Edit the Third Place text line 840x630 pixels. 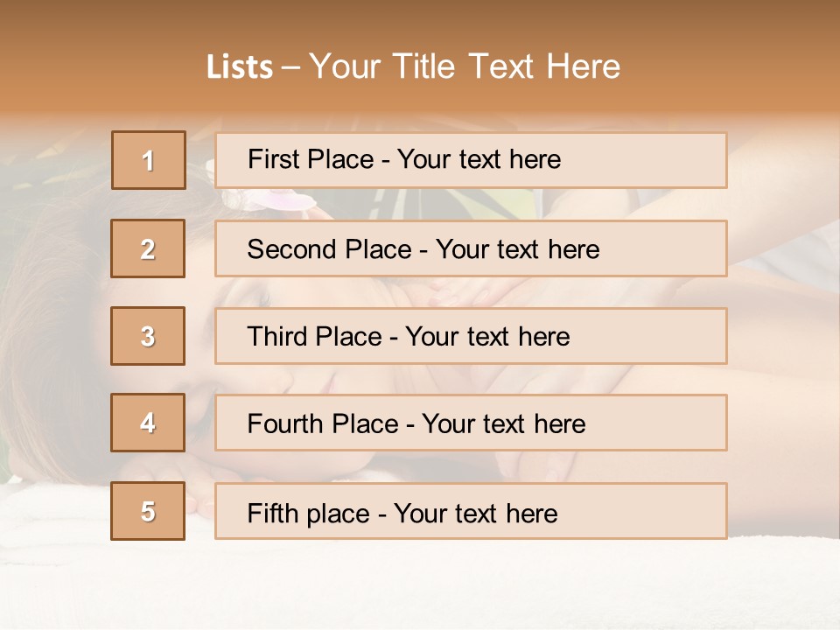coord(408,337)
